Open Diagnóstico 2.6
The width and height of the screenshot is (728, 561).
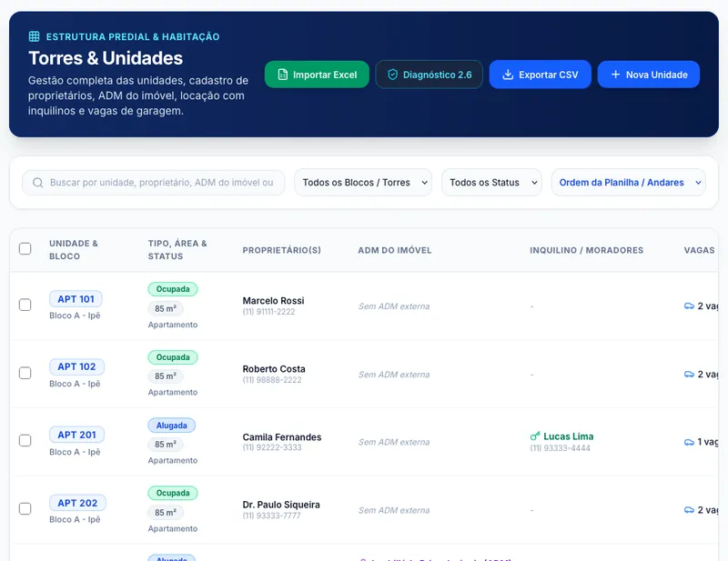(429, 75)
